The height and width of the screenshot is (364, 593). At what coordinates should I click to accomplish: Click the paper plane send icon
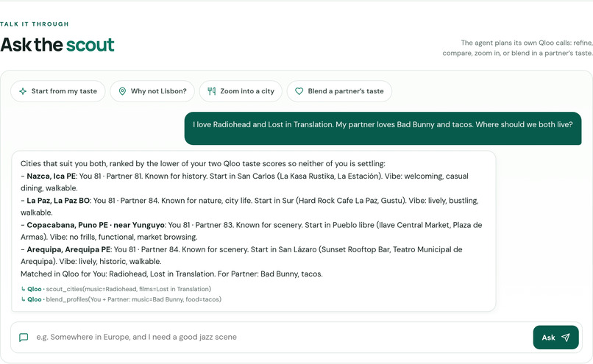pos(566,338)
